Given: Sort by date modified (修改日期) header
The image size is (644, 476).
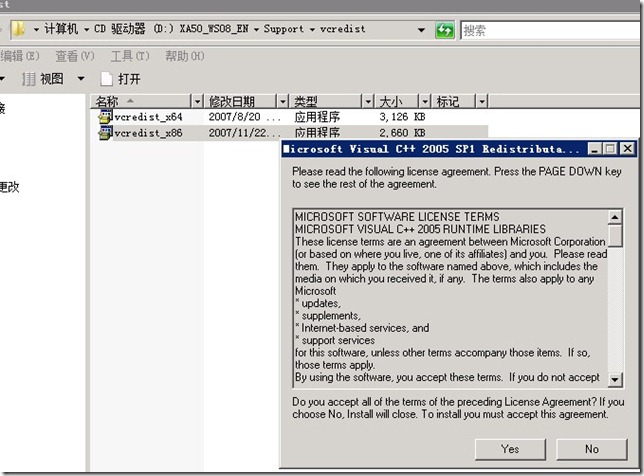Looking at the screenshot, I should [x=240, y=101].
